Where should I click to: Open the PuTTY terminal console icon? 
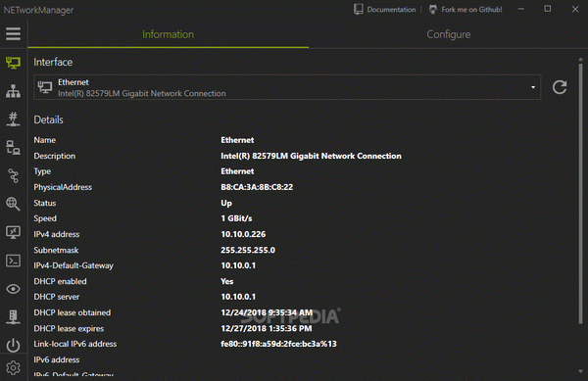pyautogui.click(x=13, y=261)
